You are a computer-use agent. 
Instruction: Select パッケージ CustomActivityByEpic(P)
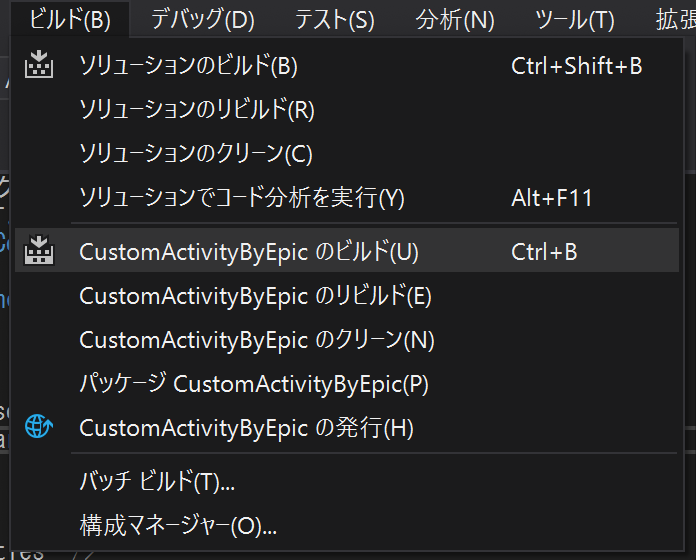point(347,384)
